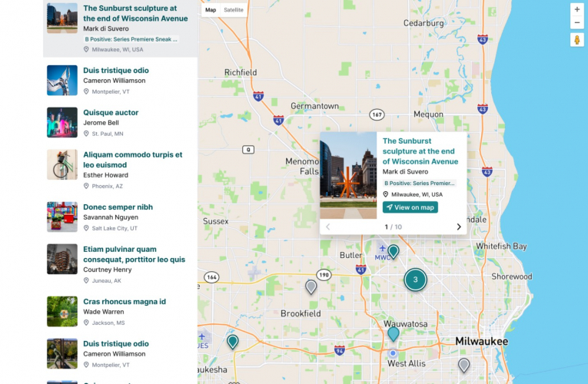Click the Germantown label on the map
This screenshot has width=588, height=384.
314,106
